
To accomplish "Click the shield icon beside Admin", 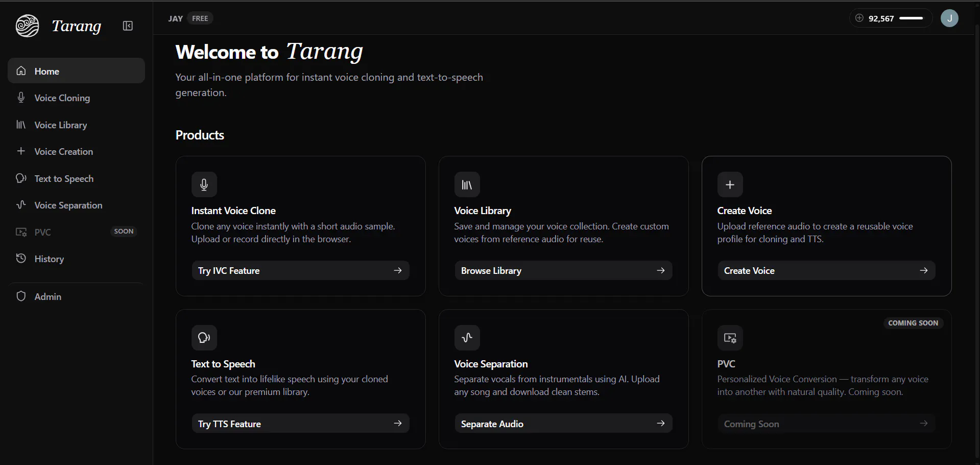I will [21, 296].
